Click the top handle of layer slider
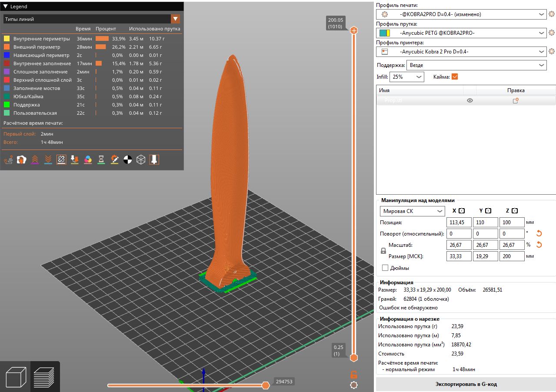The height and width of the screenshot is (392, 556). 354,30
